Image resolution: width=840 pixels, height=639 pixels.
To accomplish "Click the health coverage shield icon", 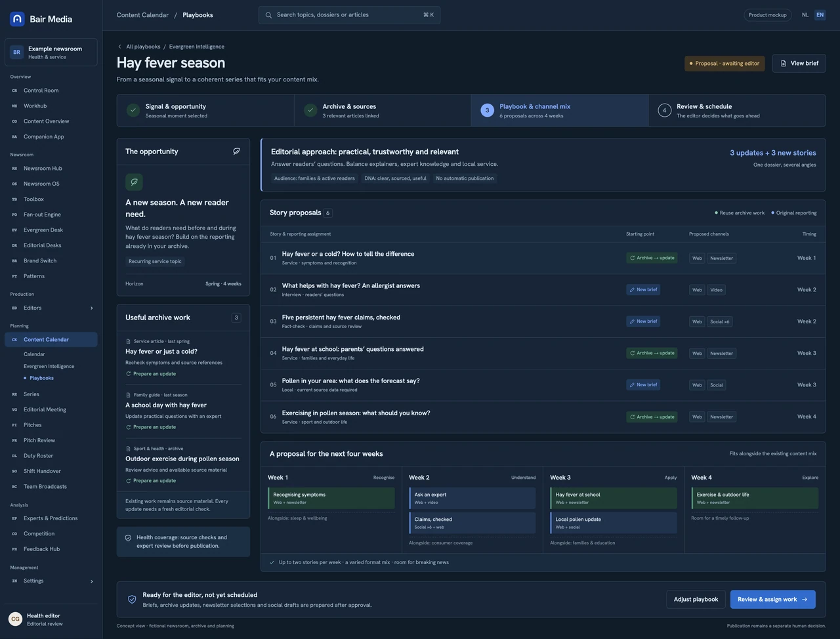I will pyautogui.click(x=128, y=538).
